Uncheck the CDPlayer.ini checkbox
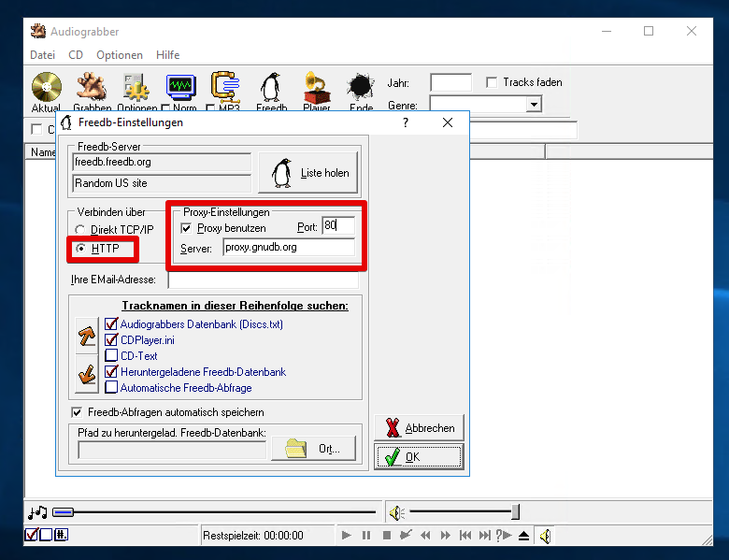Screen dimensions: 729x560 click(111, 339)
